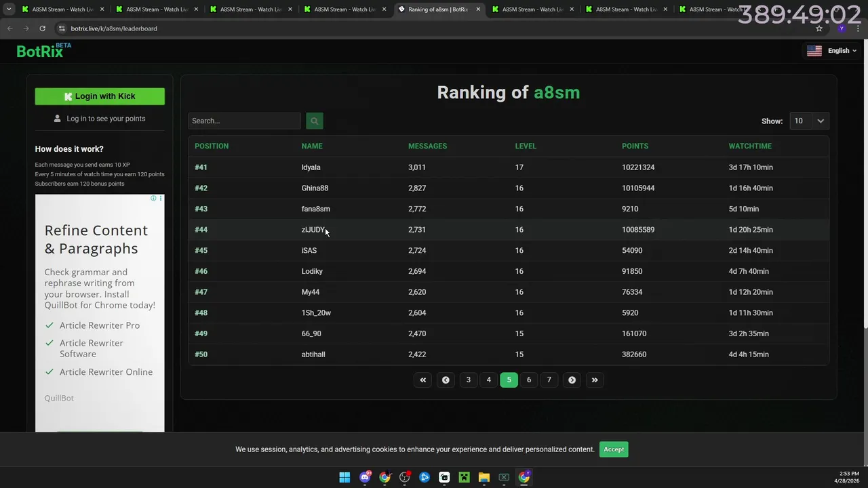
Task: Open OBS Studio from the taskbar
Action: pos(405,477)
